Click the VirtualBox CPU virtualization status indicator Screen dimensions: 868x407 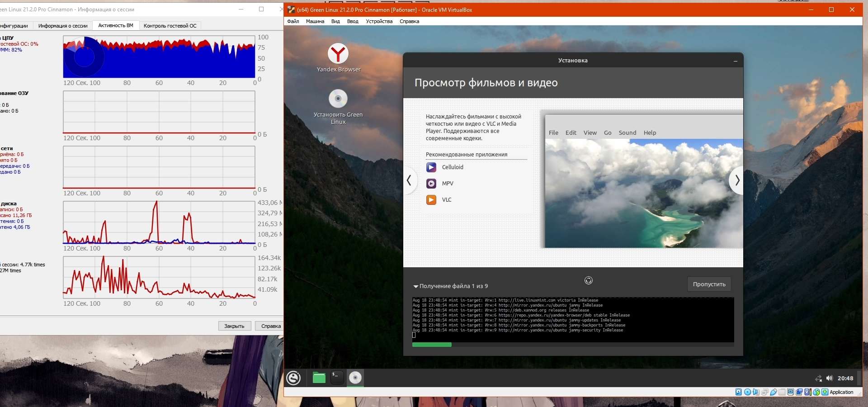[x=807, y=392]
